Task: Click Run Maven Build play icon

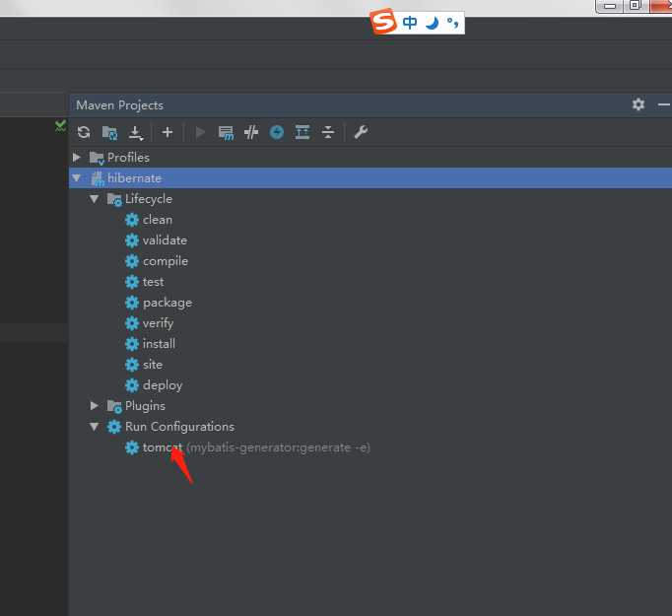Action: coord(200,132)
